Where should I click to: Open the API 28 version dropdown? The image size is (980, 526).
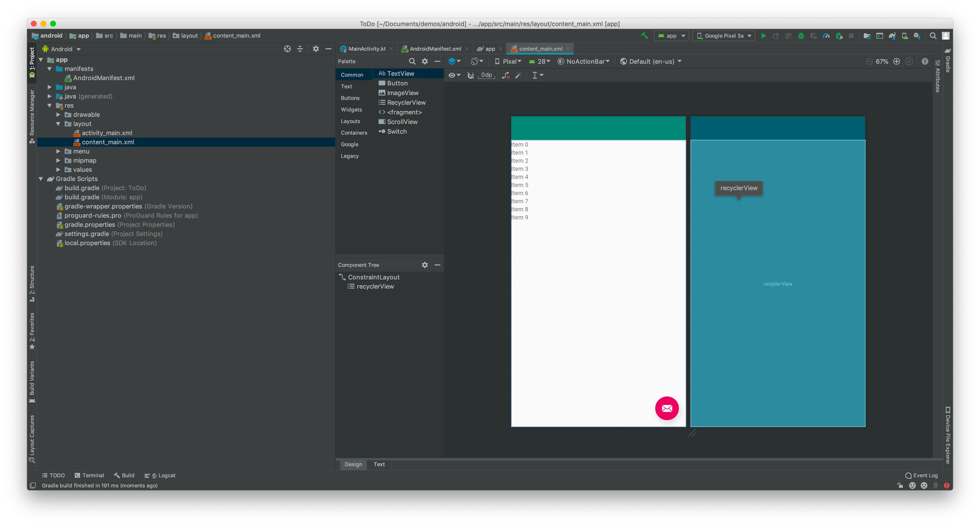540,61
